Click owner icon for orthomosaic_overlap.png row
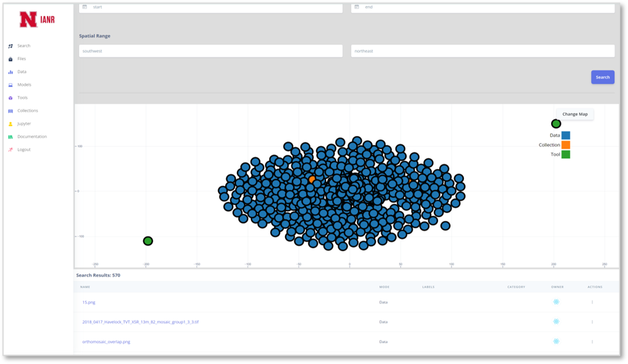The image size is (628, 364). tap(556, 341)
